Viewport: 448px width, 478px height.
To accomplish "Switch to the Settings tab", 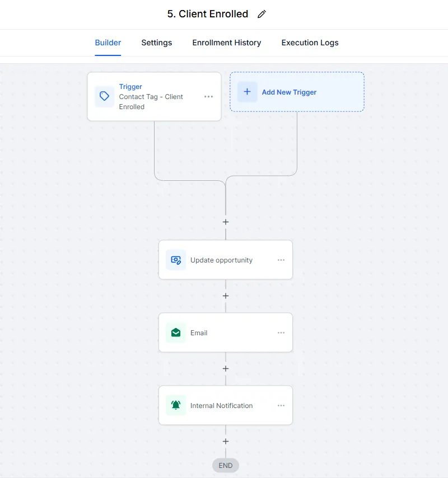I will tap(156, 43).
